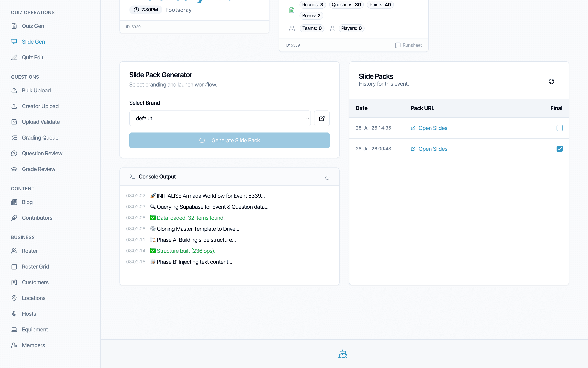
Task: Refresh the Slide Packs history
Action: (551, 81)
